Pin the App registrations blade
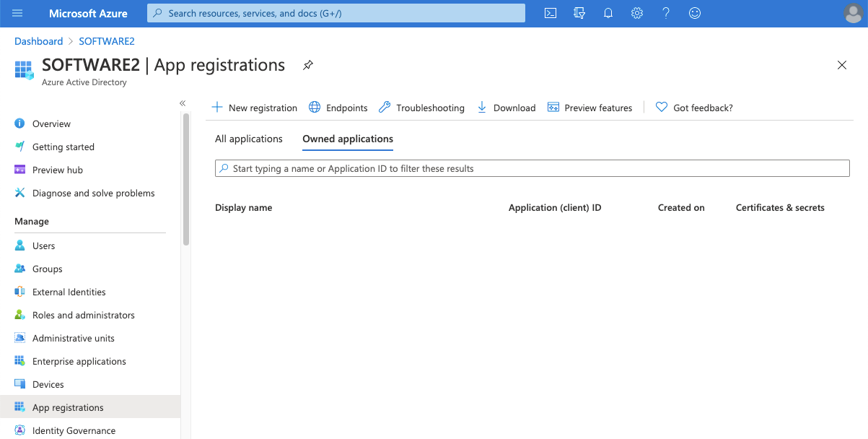 [308, 65]
